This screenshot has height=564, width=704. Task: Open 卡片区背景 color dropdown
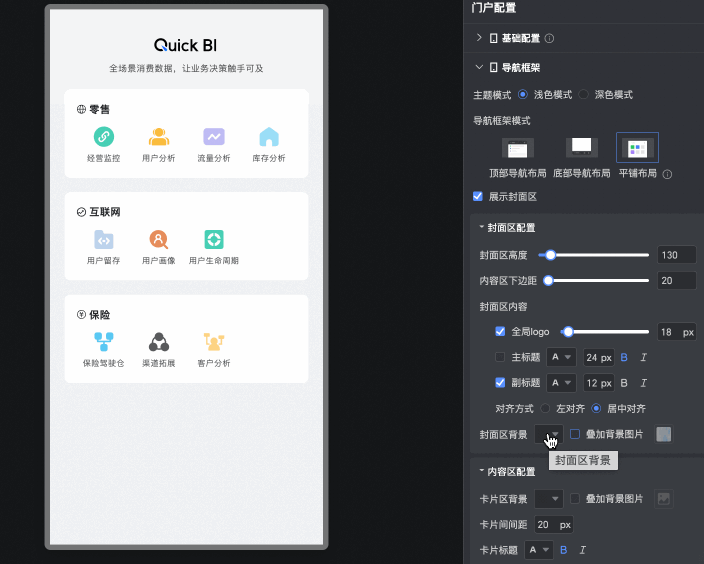coord(549,499)
